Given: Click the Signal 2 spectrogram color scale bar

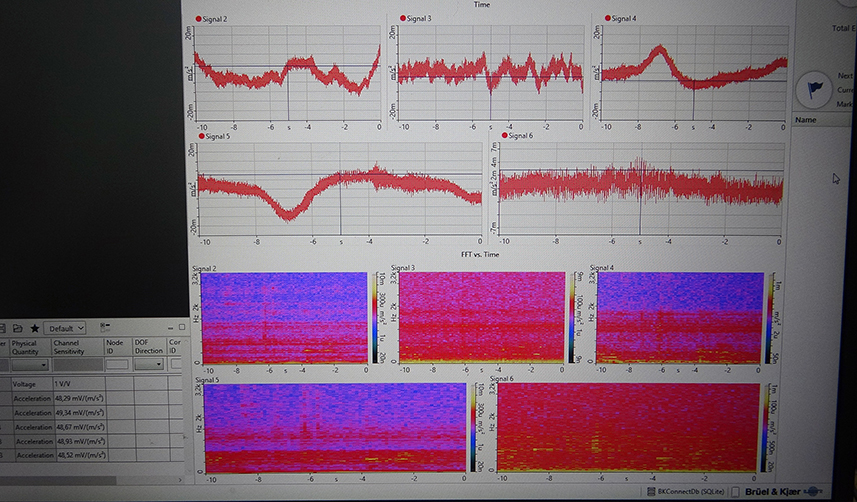Looking at the screenshot, I should click(373, 317).
